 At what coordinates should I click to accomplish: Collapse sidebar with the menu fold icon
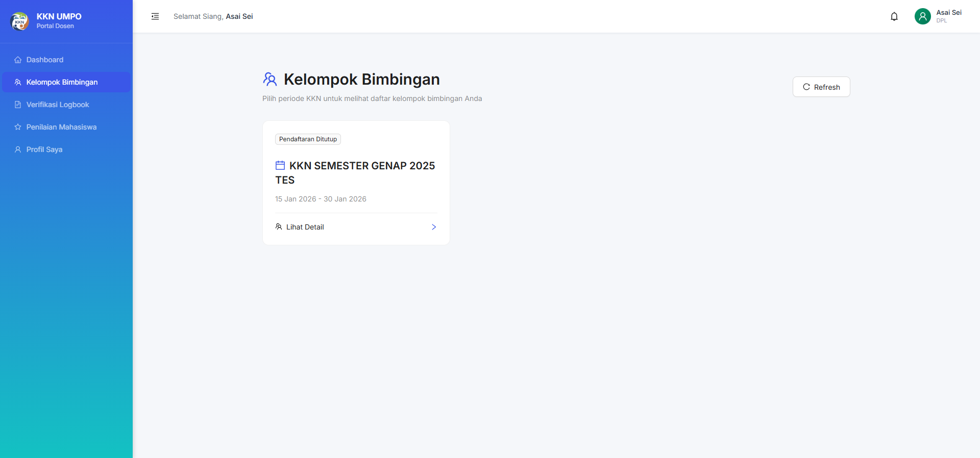pyautogui.click(x=155, y=16)
